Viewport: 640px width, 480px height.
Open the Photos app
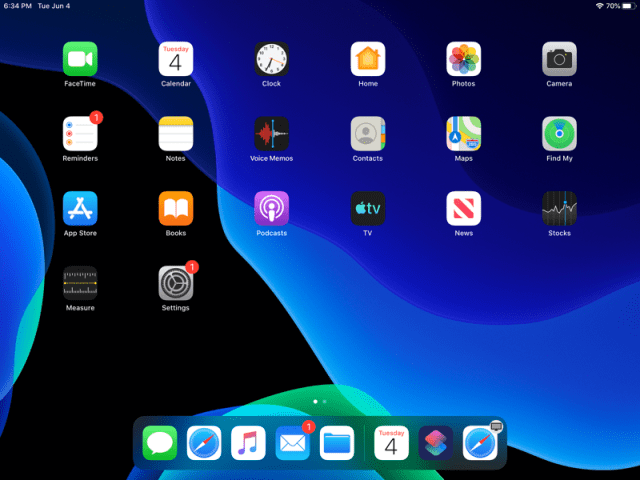[x=463, y=59]
